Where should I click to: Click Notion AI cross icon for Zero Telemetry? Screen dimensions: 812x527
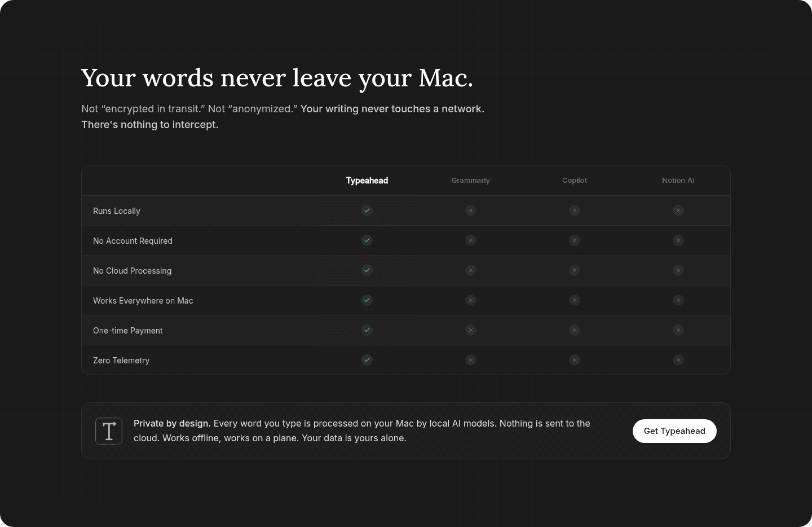[x=678, y=360]
